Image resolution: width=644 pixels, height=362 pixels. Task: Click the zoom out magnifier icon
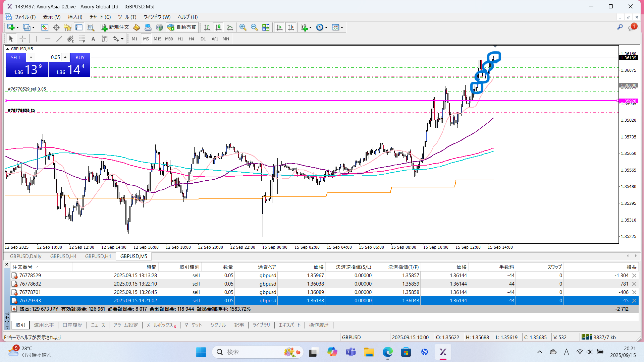coord(254,27)
